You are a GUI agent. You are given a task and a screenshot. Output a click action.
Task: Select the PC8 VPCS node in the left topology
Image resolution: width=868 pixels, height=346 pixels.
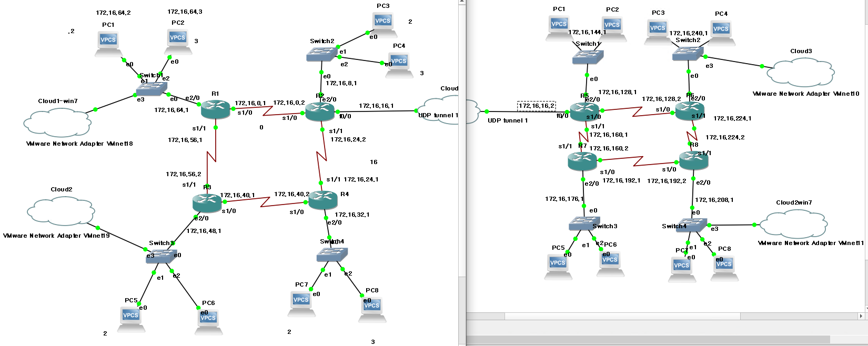coord(372,310)
